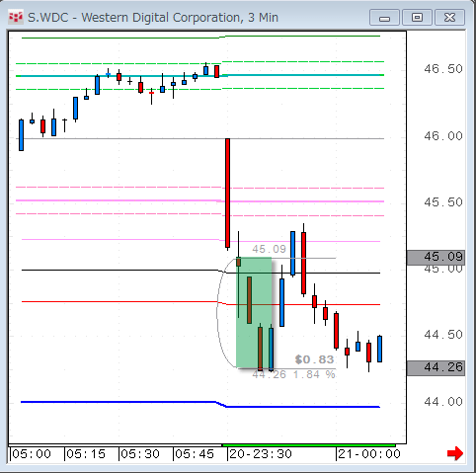This screenshot has width=476, height=473.
Task: Click the 44.26 price marker on axis
Action: pos(436,368)
